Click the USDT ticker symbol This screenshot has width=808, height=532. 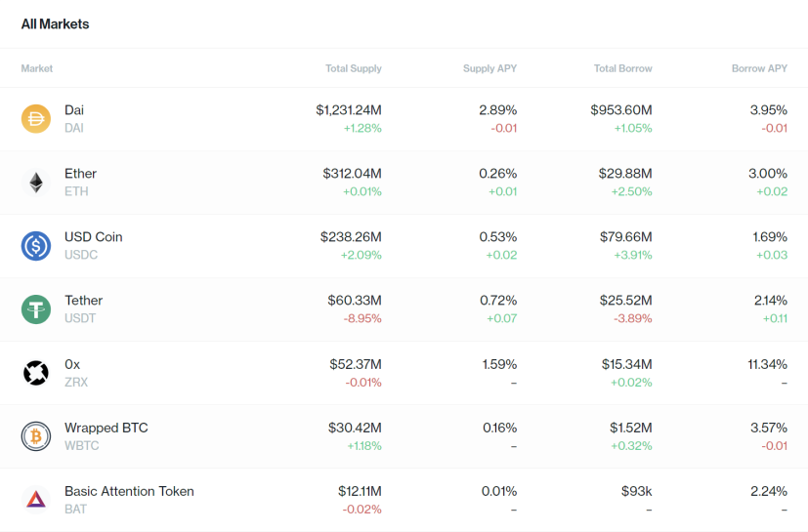tap(80, 318)
